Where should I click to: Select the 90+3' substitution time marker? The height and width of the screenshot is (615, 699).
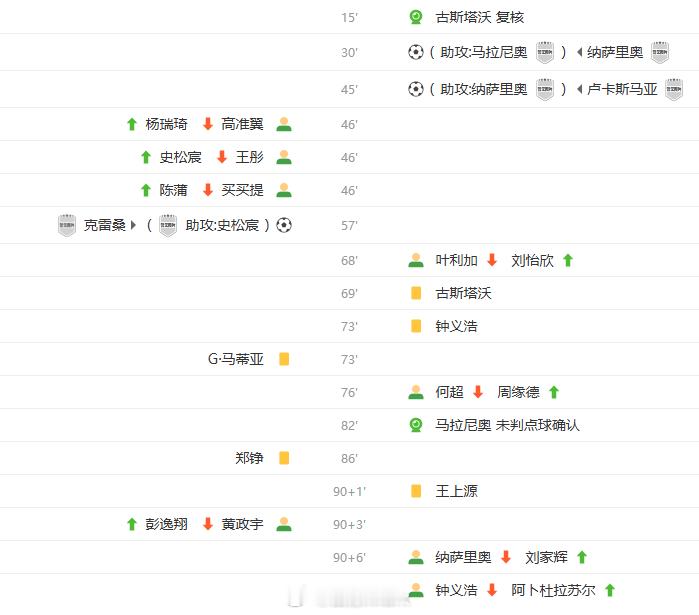[350, 525]
